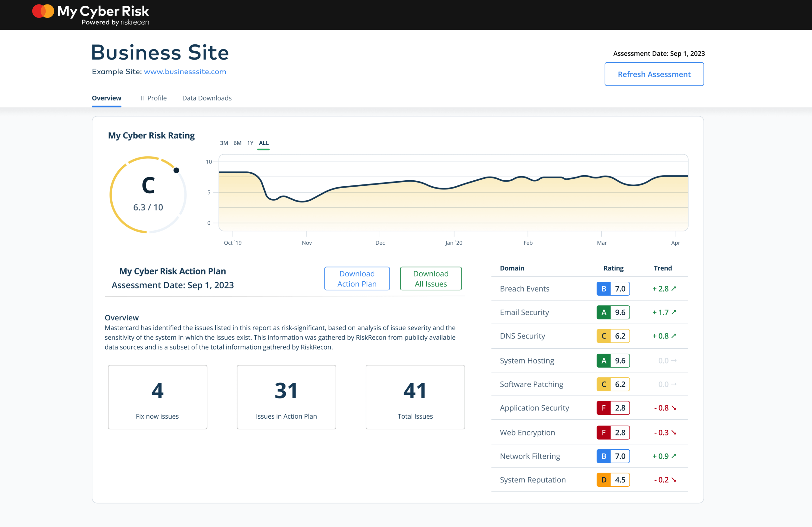
Task: Click the Mastercard logo icon
Action: [43, 11]
